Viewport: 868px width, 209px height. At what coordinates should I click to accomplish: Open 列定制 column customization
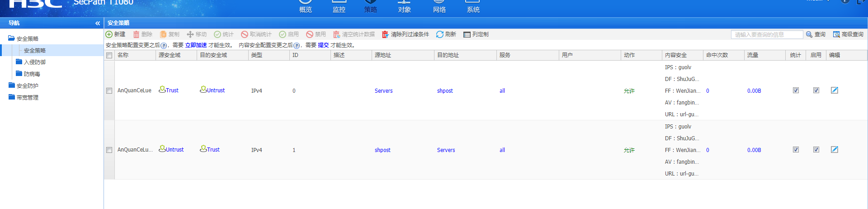[476, 34]
